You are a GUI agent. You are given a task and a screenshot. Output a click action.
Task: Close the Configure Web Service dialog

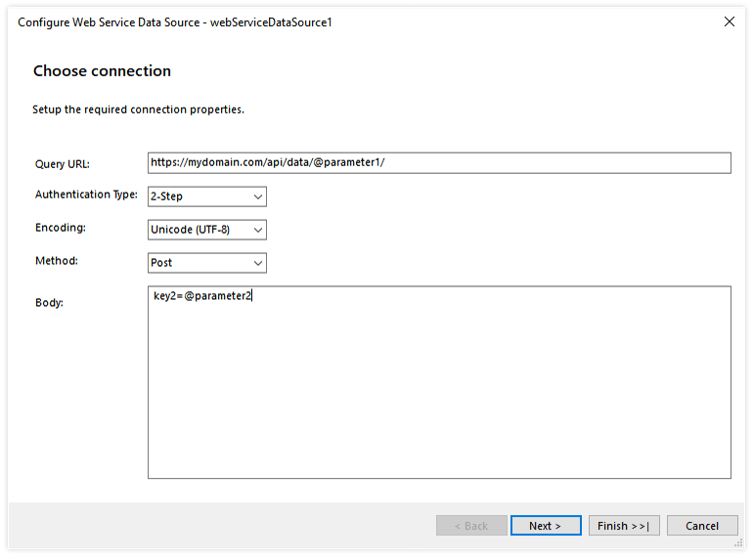729,22
